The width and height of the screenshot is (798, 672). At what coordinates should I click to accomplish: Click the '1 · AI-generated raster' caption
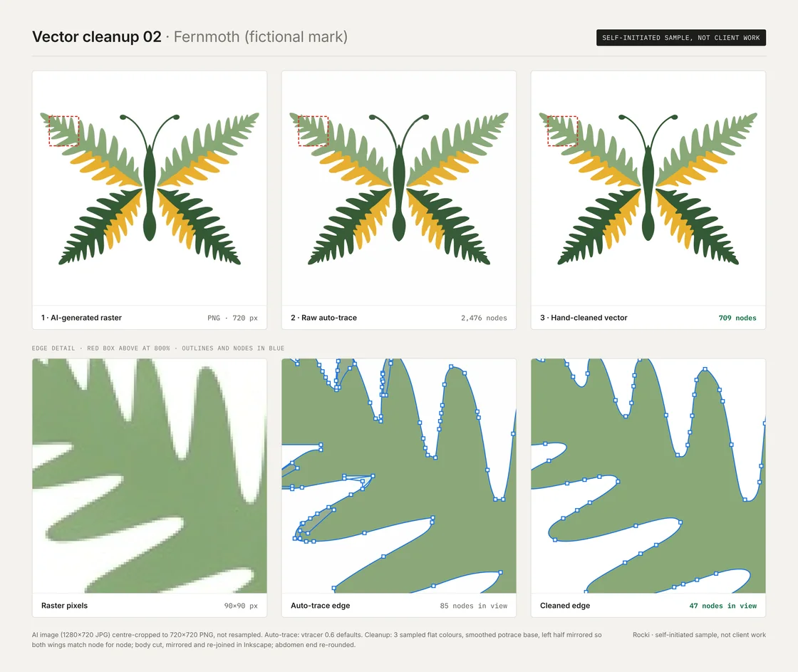click(81, 318)
